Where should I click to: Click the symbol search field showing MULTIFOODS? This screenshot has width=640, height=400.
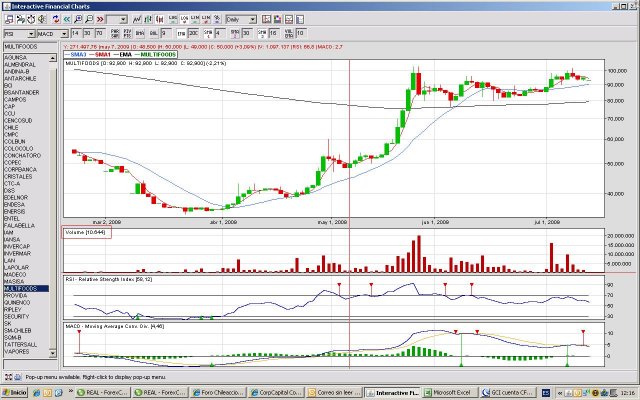point(30,47)
